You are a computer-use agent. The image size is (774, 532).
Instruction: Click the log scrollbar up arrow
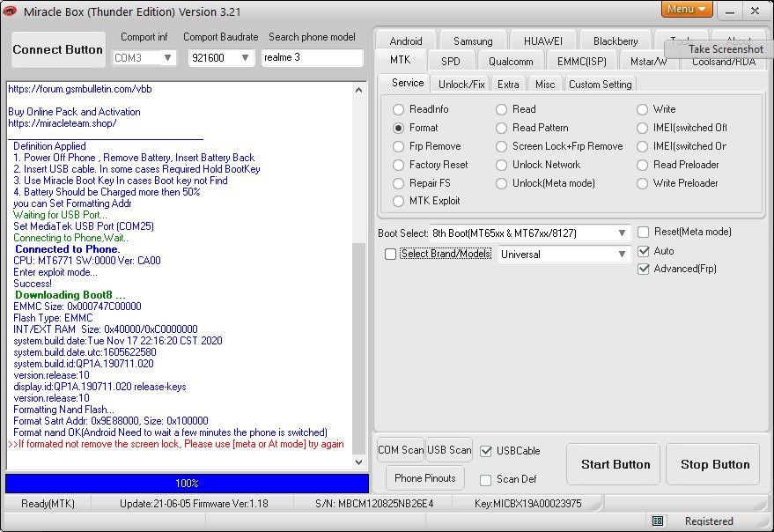click(x=359, y=90)
